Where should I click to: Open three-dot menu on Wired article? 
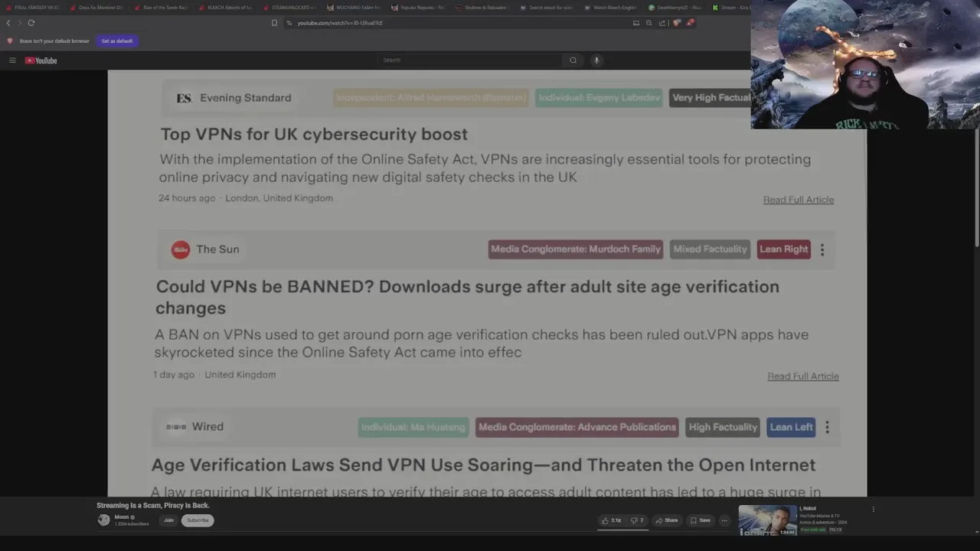pyautogui.click(x=827, y=427)
